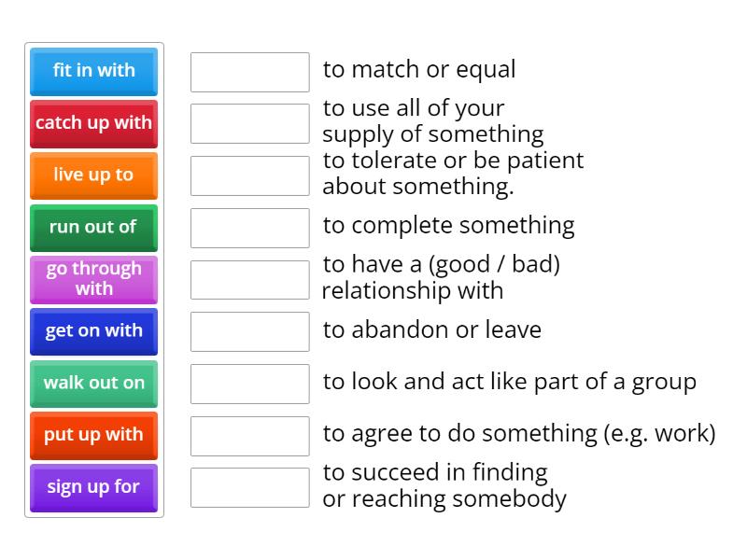Click slot for 'to agree to do something'
This screenshot has height=560, width=747.
[x=249, y=436]
